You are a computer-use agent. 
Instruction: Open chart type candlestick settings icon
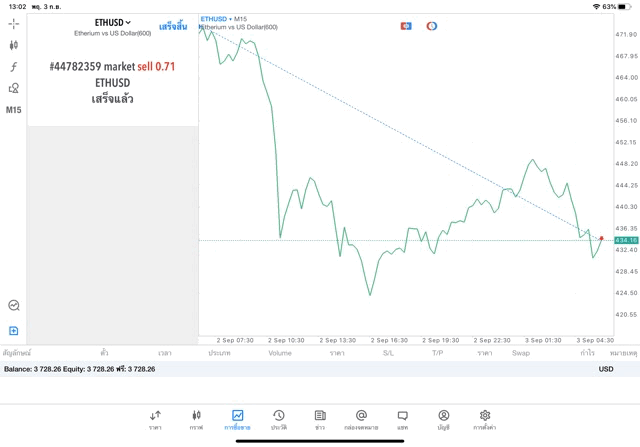point(14,45)
